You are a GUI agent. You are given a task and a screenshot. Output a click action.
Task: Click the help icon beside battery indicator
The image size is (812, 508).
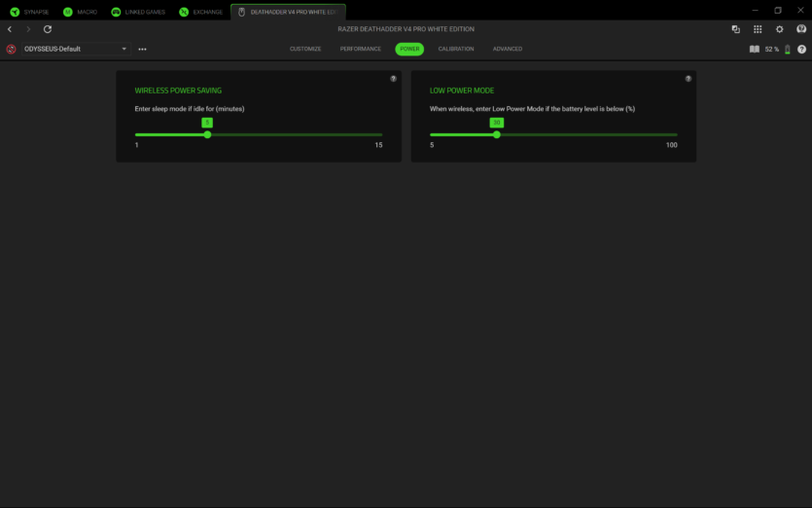801,49
